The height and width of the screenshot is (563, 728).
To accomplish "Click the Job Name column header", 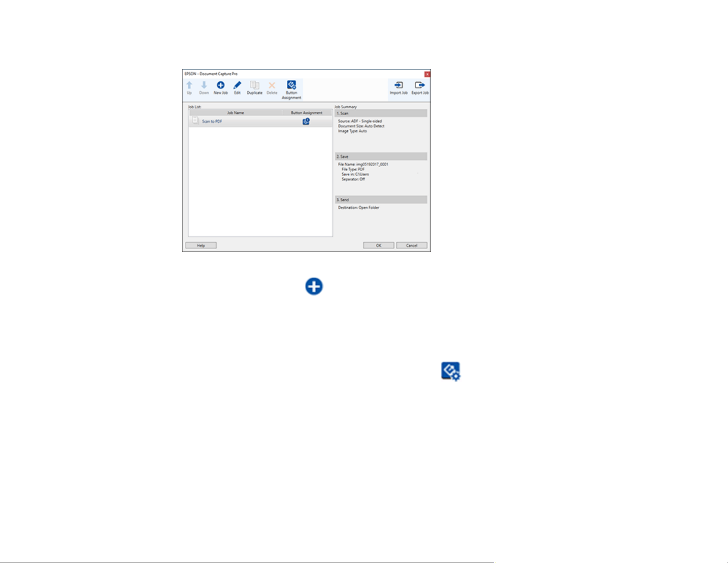I will (236, 113).
